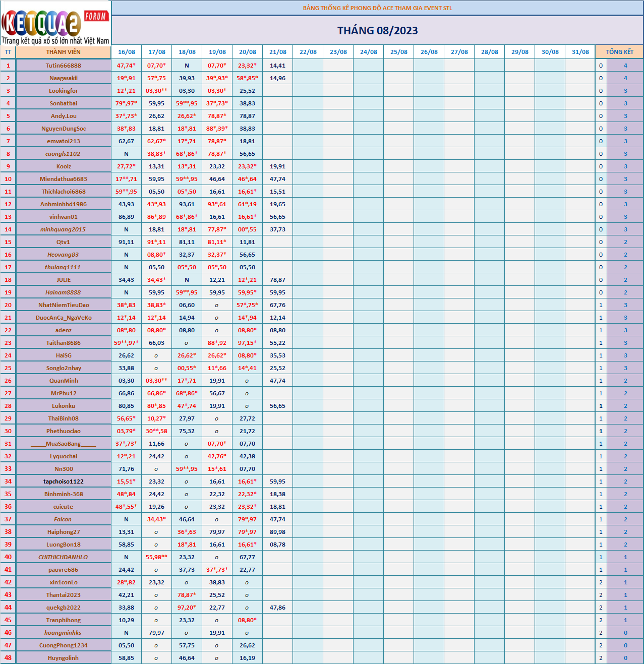Select member name emvatoi213
Screen dimensions: 644x664
(64, 141)
